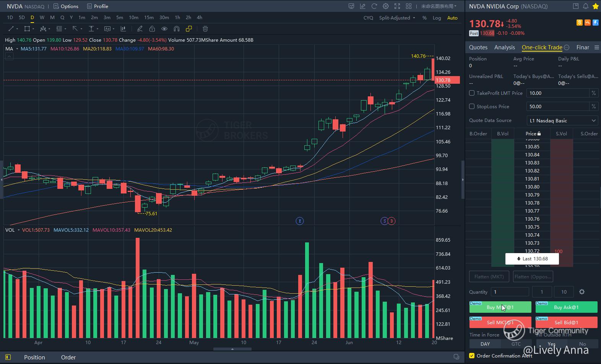The image size is (601, 364).
Task: Open the more-options circle beside One-click Trade
Action: [567, 47]
